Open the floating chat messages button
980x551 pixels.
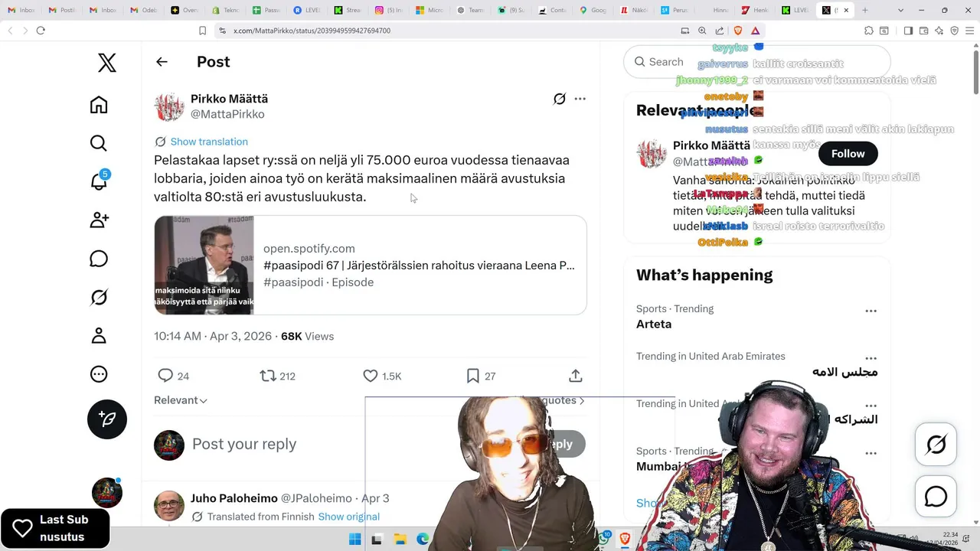[x=936, y=497]
